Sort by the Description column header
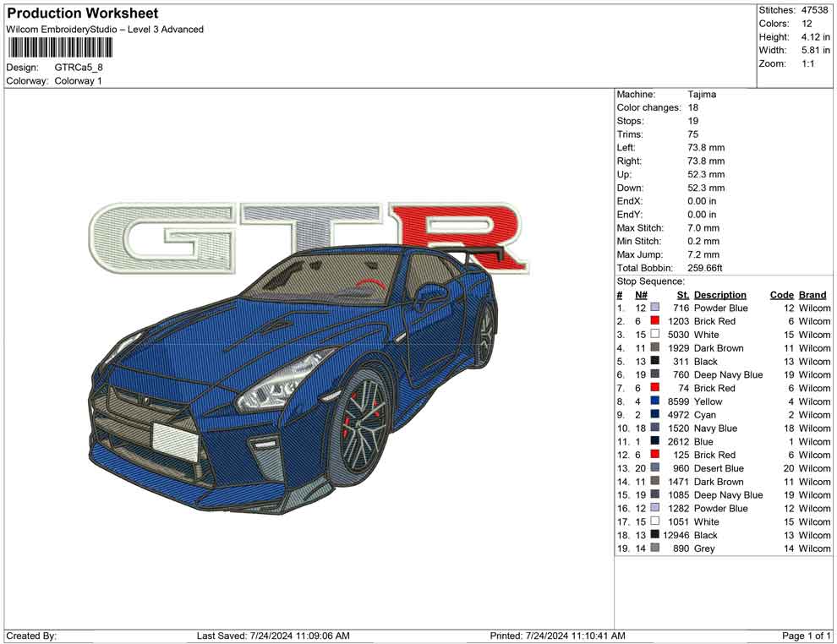The image size is (837, 644). [x=719, y=294]
